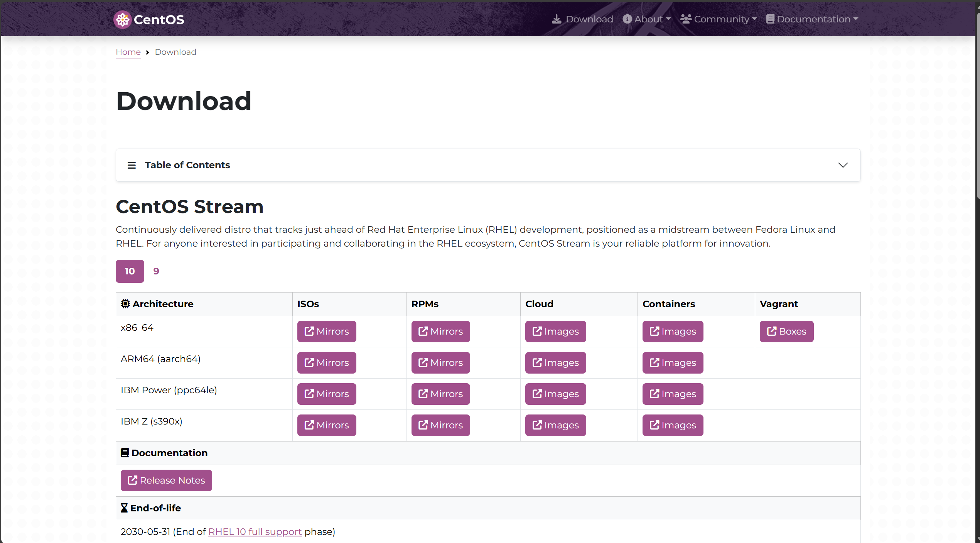Open ARM64 Cloud Images button
980x543 pixels.
tap(555, 362)
